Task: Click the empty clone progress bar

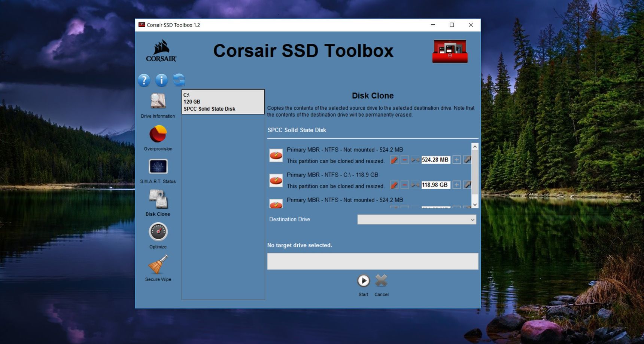Action: (x=373, y=261)
